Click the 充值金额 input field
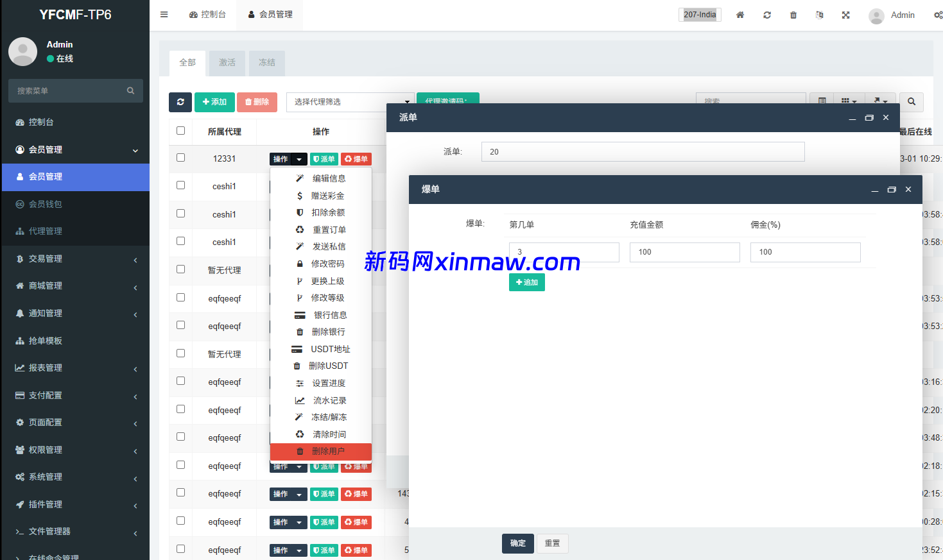Viewport: 943px width, 560px height. [x=684, y=252]
